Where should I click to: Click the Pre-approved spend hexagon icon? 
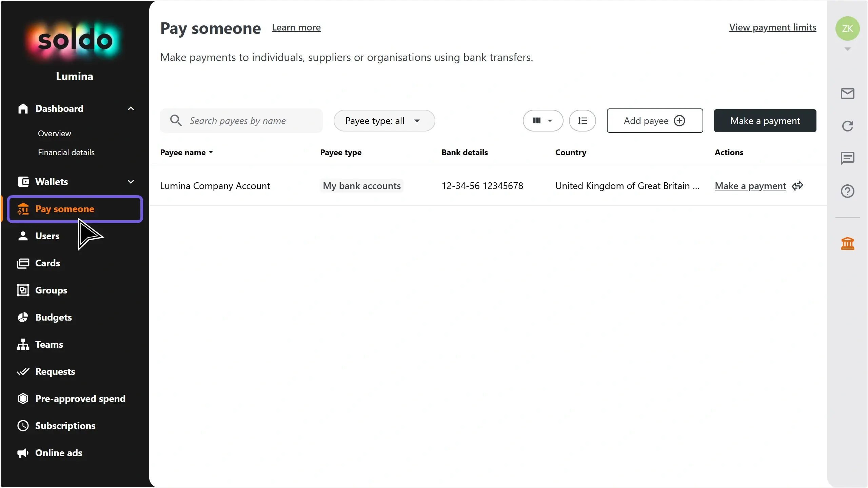point(23,399)
